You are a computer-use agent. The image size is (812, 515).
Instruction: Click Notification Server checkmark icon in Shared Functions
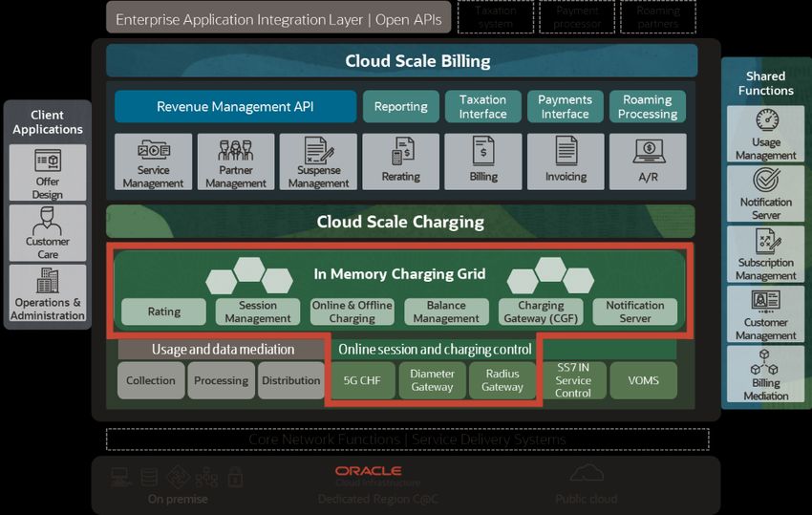tap(766, 180)
